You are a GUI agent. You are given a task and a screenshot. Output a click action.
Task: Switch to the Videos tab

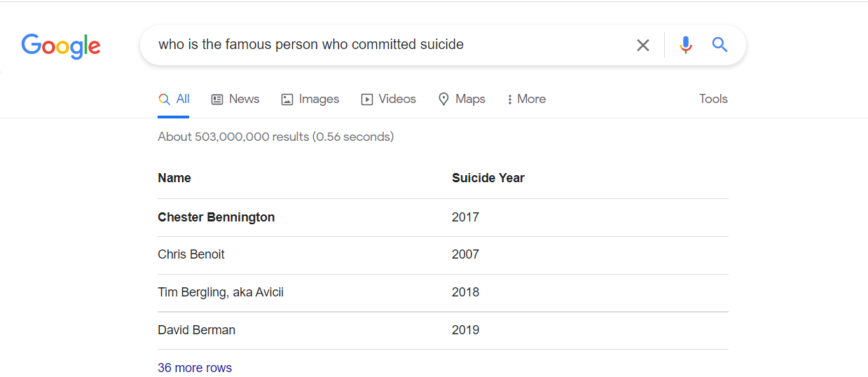389,100
